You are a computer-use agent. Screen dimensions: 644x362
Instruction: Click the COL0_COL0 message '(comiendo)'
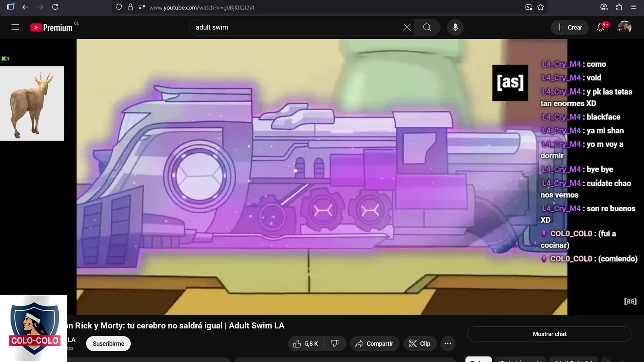(x=618, y=259)
